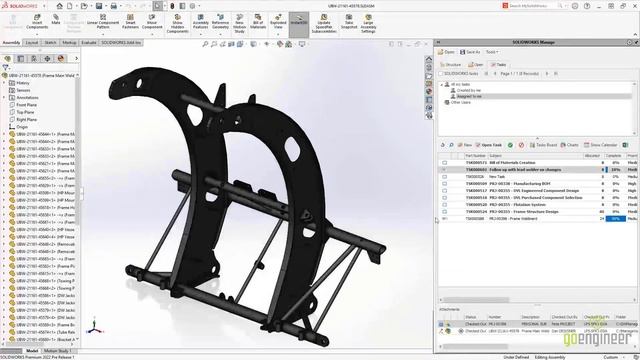
Task: Click Take Snapshot tool
Action: click(349, 22)
